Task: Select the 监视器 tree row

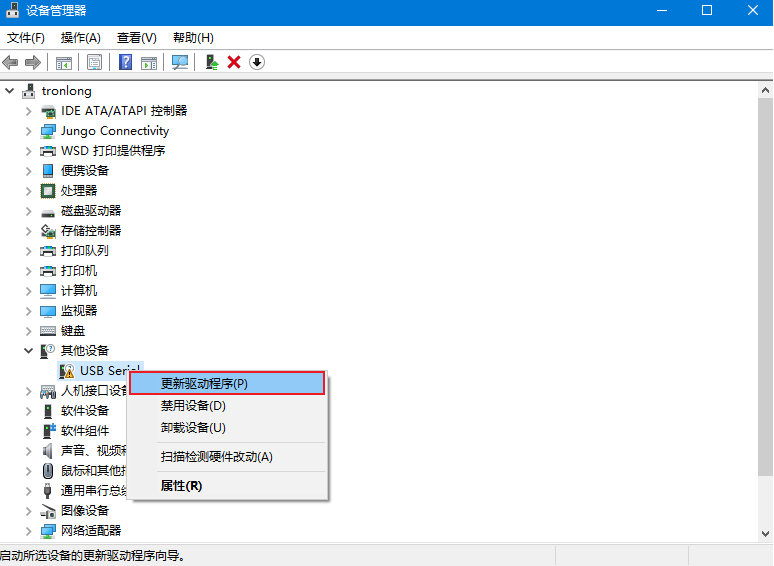Action: [78, 311]
